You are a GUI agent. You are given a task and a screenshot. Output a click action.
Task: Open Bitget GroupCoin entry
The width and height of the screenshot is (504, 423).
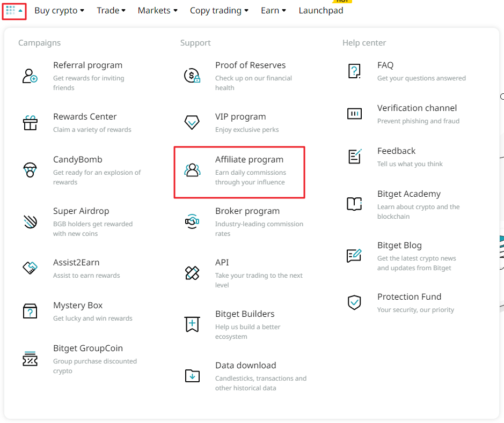(87, 348)
